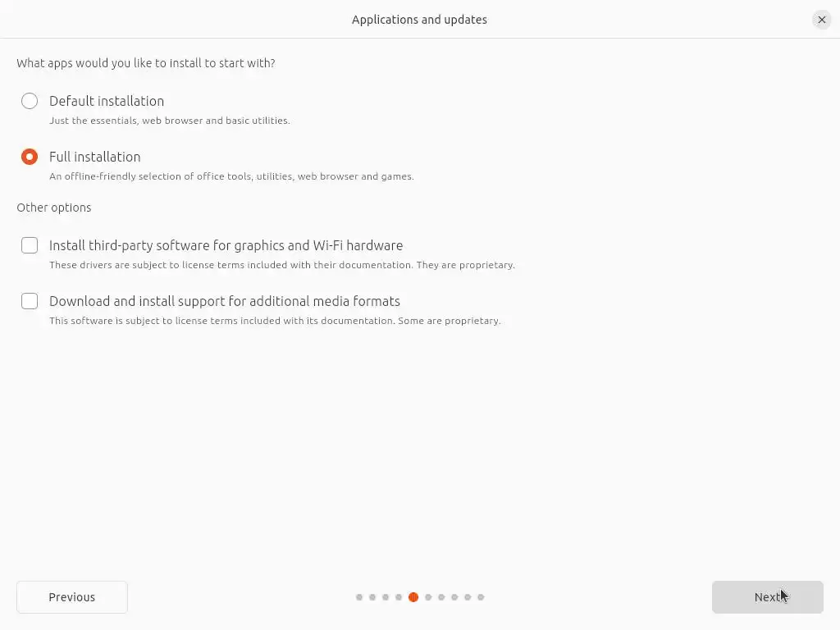Screen dimensions: 840x630
Task: Click the first page indicator dot
Action: (359, 597)
